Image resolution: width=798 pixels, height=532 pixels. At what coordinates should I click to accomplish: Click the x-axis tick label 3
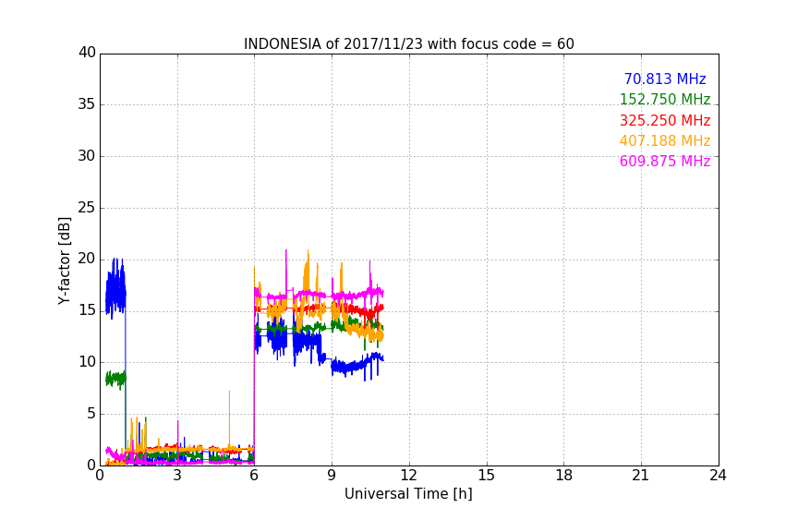177,476
